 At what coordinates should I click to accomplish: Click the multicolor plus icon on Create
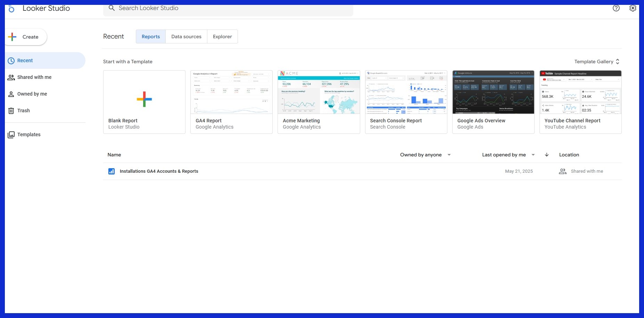(12, 37)
